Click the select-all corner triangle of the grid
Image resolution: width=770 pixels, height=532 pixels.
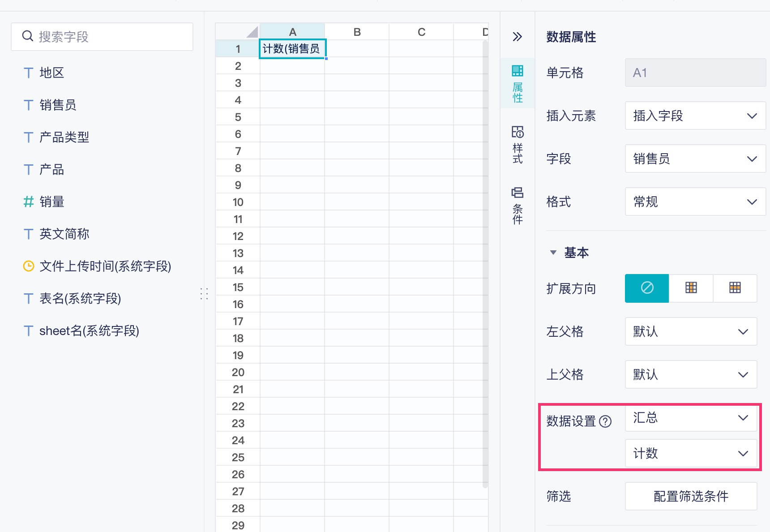(252, 32)
